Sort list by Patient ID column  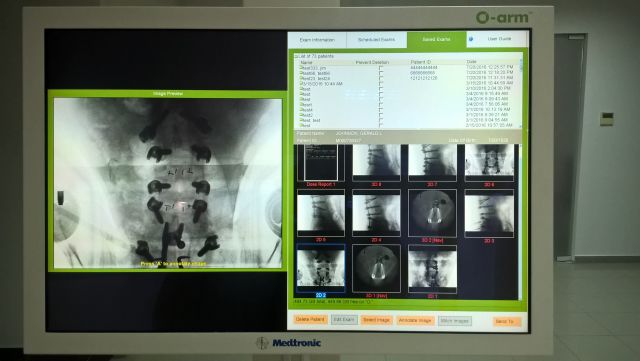tap(420, 62)
